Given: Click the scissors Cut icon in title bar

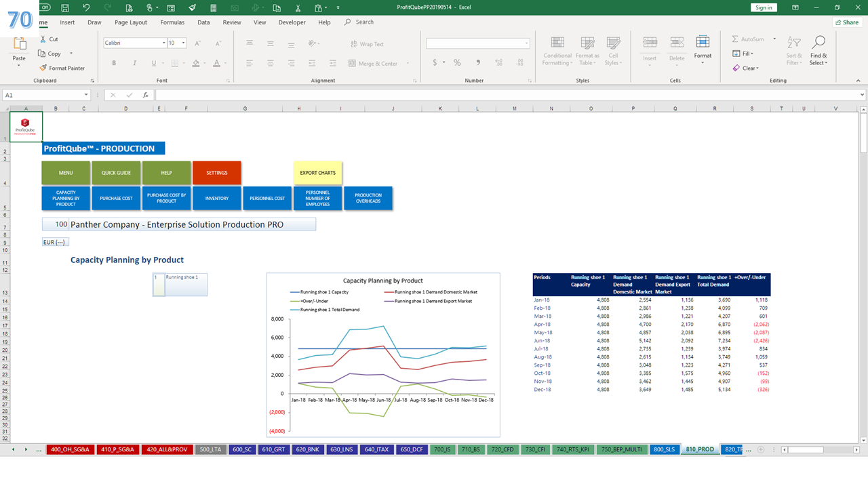Looking at the screenshot, I should click(298, 7).
